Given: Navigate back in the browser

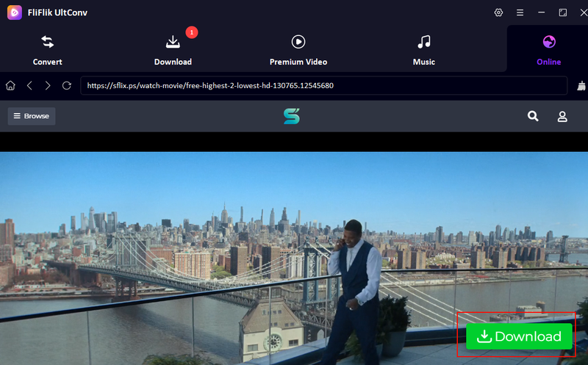Looking at the screenshot, I should point(29,85).
